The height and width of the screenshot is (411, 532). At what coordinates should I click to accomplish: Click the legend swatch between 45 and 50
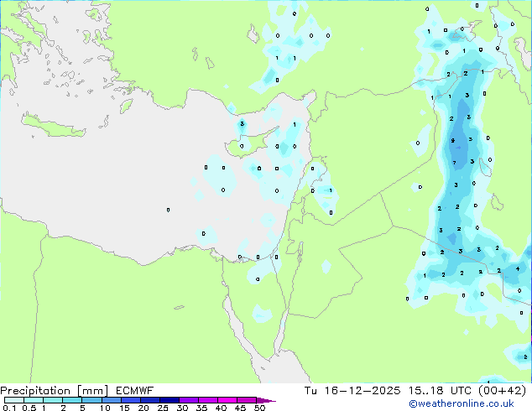247,400
